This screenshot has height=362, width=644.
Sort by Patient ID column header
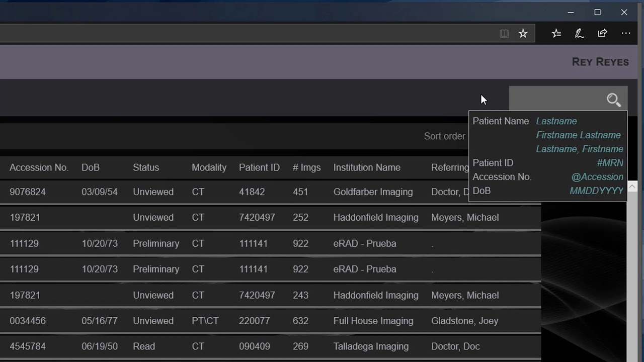(259, 167)
